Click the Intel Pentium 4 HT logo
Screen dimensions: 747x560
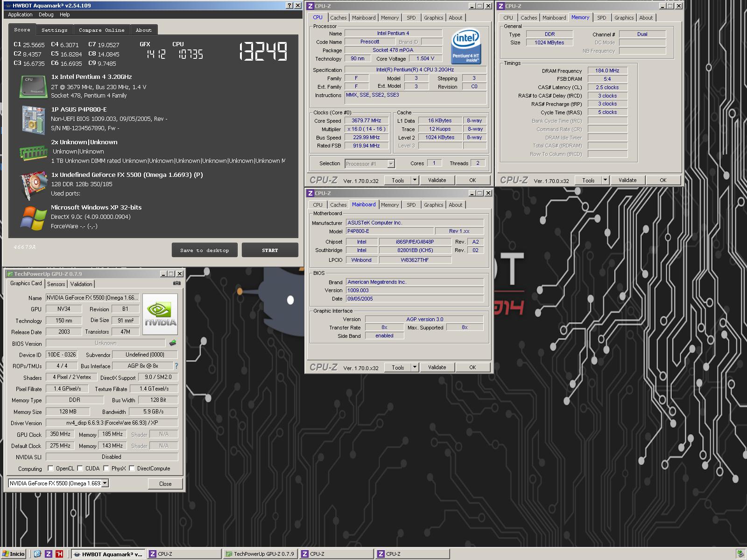465,47
